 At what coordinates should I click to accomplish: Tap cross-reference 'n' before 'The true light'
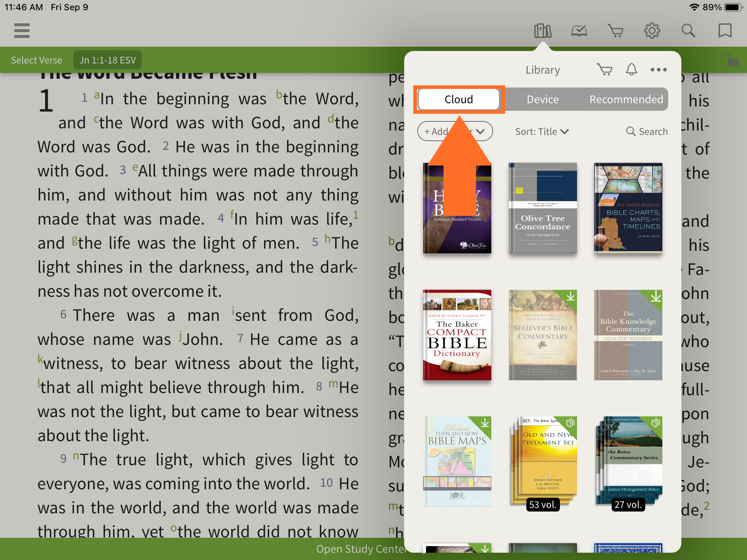pyautogui.click(x=76, y=456)
